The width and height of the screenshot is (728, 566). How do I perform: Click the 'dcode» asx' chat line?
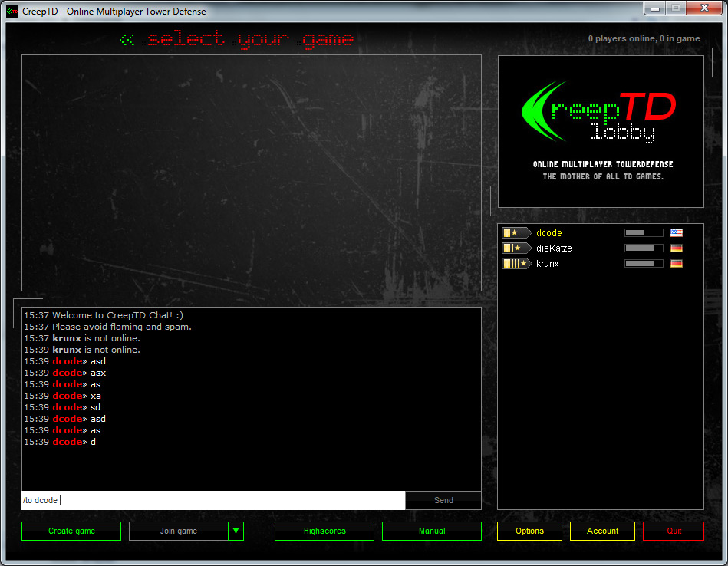65,373
